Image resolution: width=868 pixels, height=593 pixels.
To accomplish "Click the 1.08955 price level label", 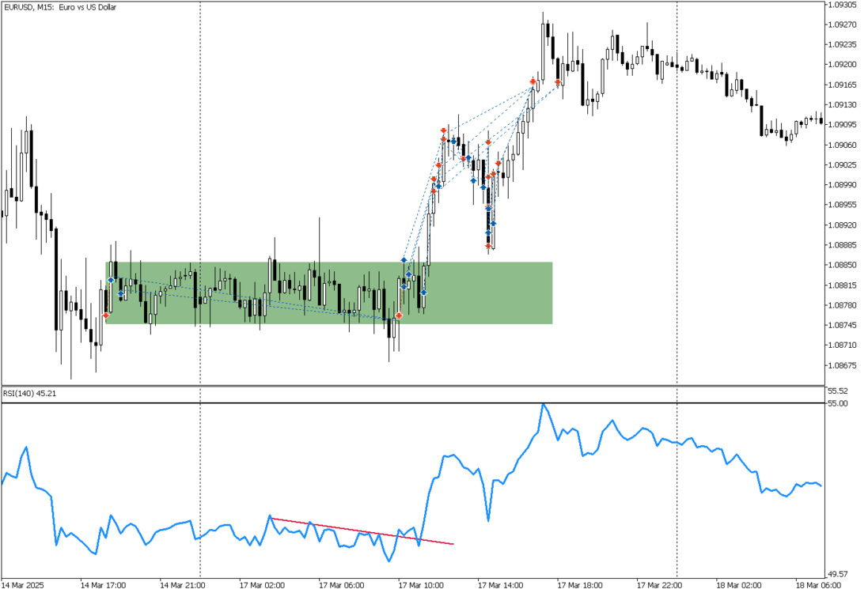I will (842, 205).
